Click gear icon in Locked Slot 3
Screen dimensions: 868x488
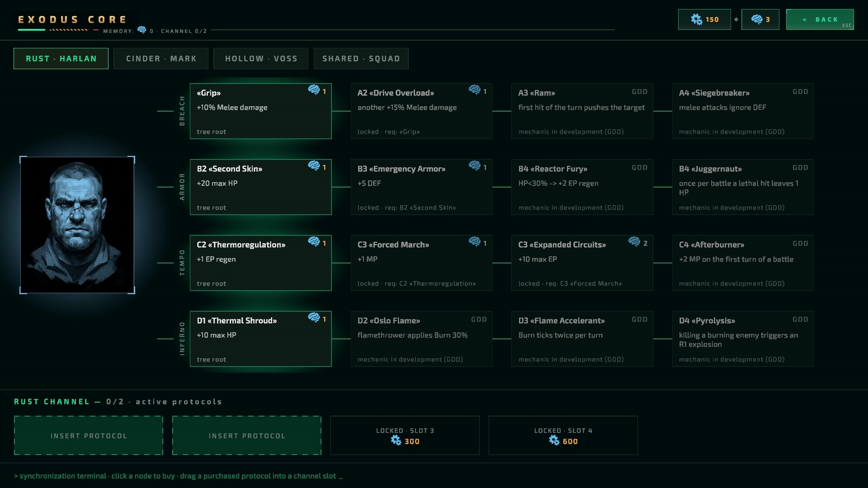click(396, 441)
